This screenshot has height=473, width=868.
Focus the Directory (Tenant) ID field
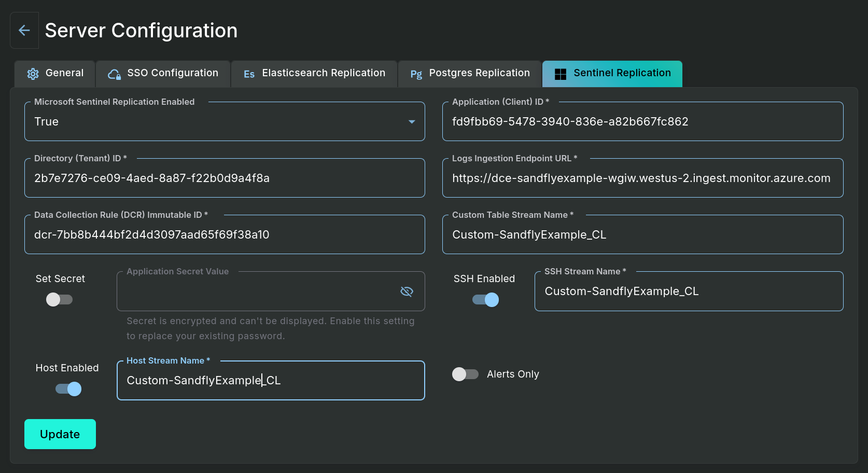[224, 178]
